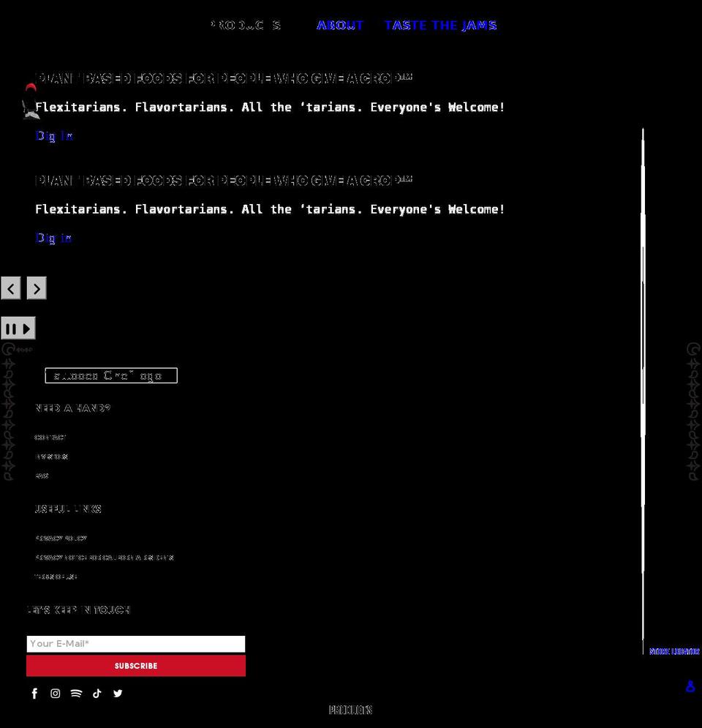702x728 pixels.
Task: Open the Spotify social icon
Action: (x=76, y=693)
